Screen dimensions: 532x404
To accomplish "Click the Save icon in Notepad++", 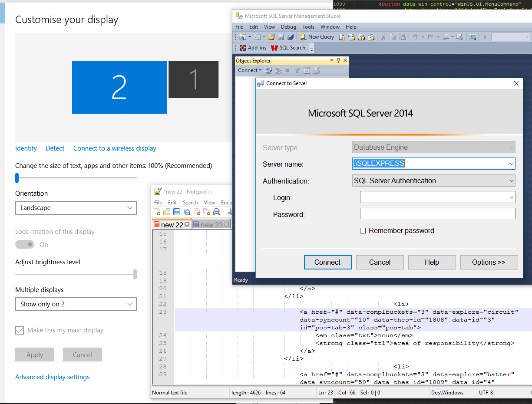I will click(x=177, y=212).
